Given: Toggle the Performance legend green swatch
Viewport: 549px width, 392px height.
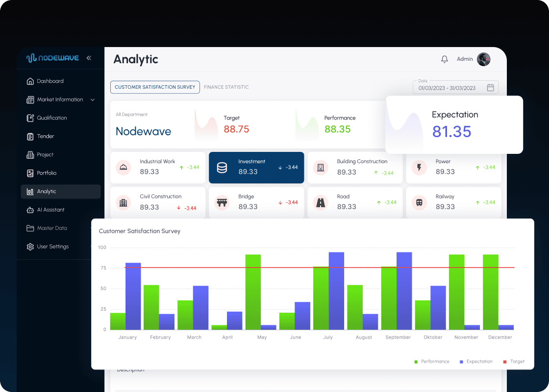Looking at the screenshot, I should pos(416,362).
